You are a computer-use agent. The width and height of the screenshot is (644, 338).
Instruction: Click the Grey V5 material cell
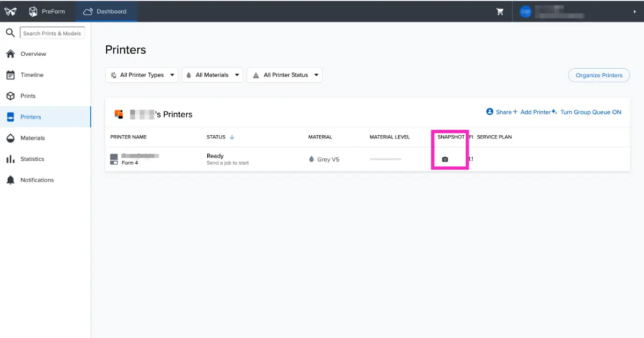[324, 159]
